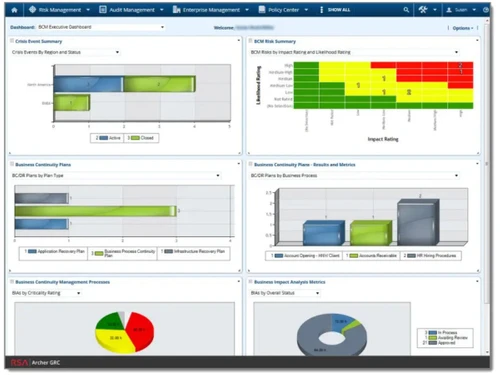
Task: Click the BCM Risk Summary panel icon
Action: (x=251, y=41)
